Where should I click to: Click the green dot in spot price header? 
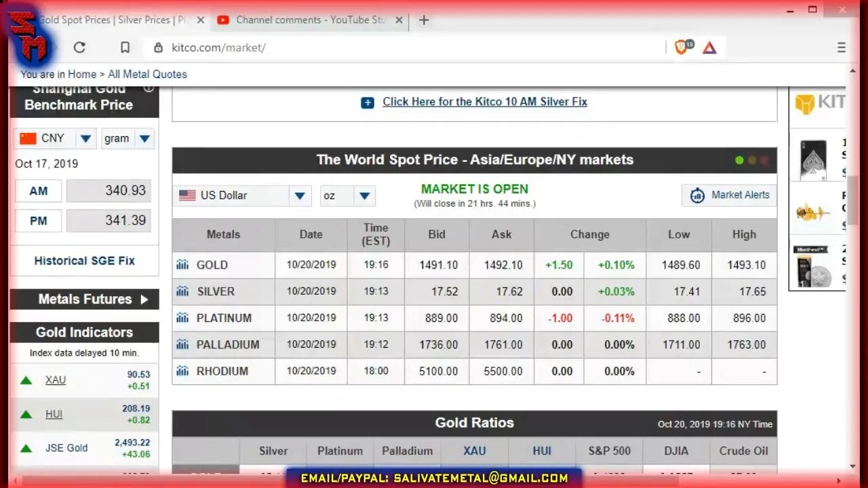pyautogui.click(x=739, y=161)
